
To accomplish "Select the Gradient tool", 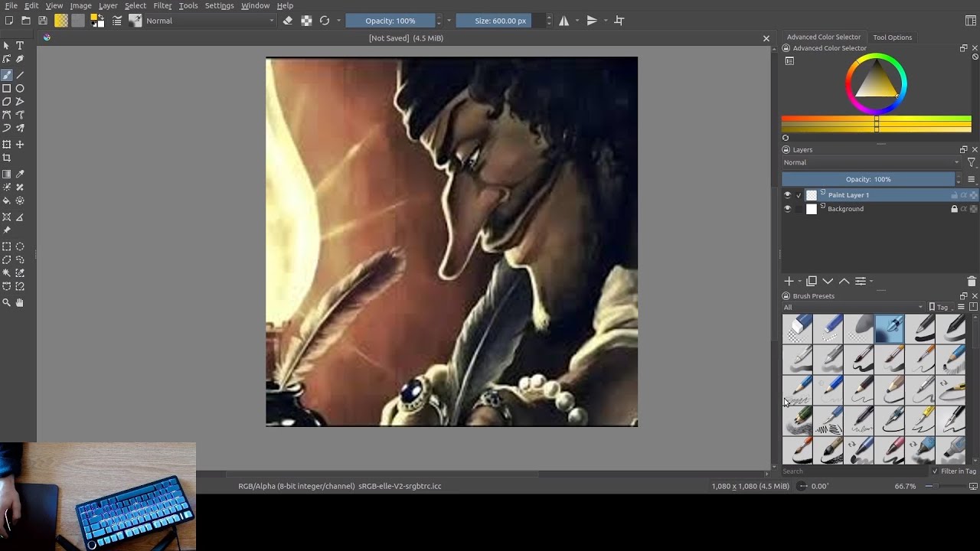I will (x=7, y=174).
